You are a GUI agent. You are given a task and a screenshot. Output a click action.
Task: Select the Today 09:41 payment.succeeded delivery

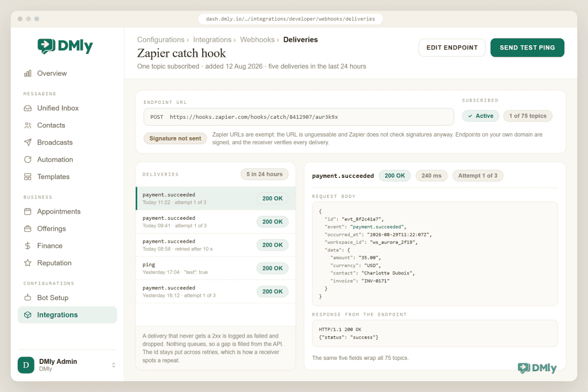tap(216, 222)
